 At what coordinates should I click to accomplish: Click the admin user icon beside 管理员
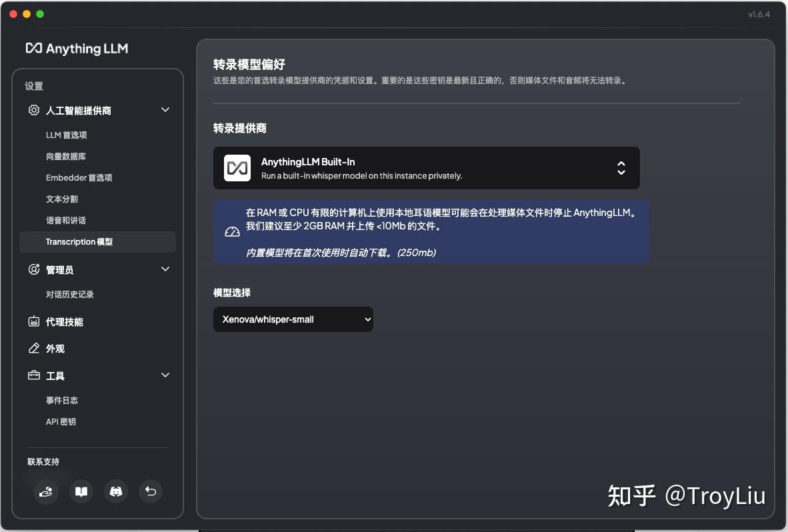pos(34,269)
